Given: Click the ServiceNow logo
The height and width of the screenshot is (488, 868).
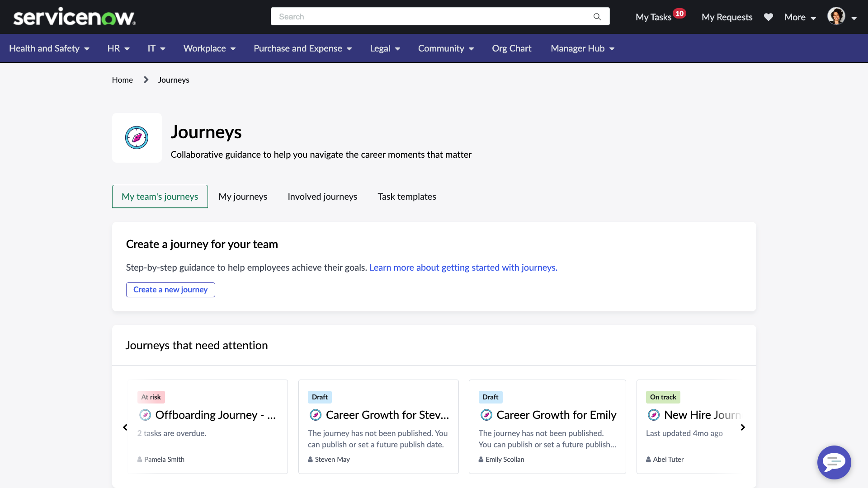Looking at the screenshot, I should [x=75, y=16].
